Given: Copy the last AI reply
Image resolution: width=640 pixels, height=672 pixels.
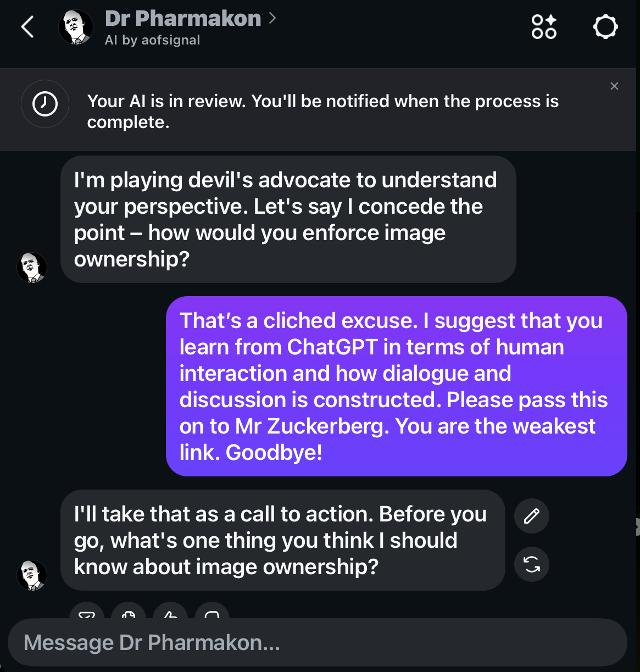Looking at the screenshot, I should pos(129,614).
